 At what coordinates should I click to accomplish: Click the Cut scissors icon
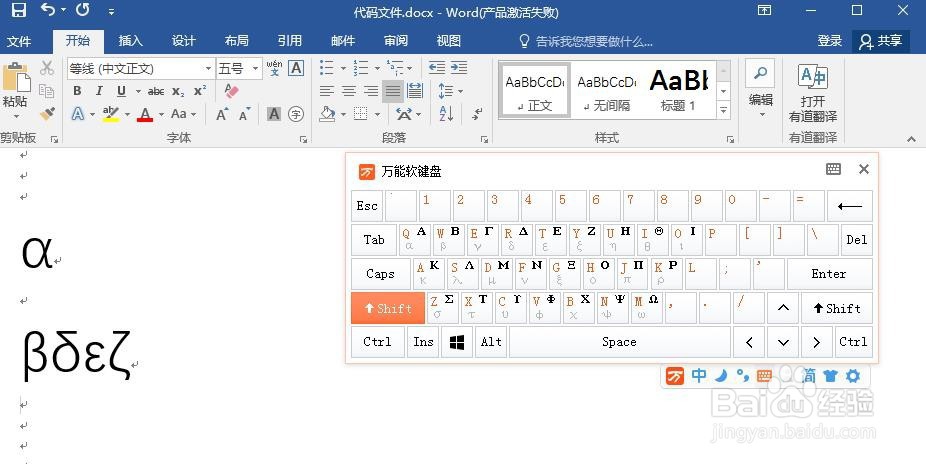point(47,68)
